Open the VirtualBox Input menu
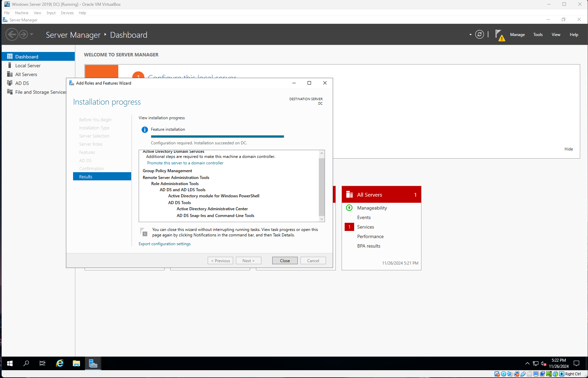Viewport: 588px width, 378px height. [51, 13]
